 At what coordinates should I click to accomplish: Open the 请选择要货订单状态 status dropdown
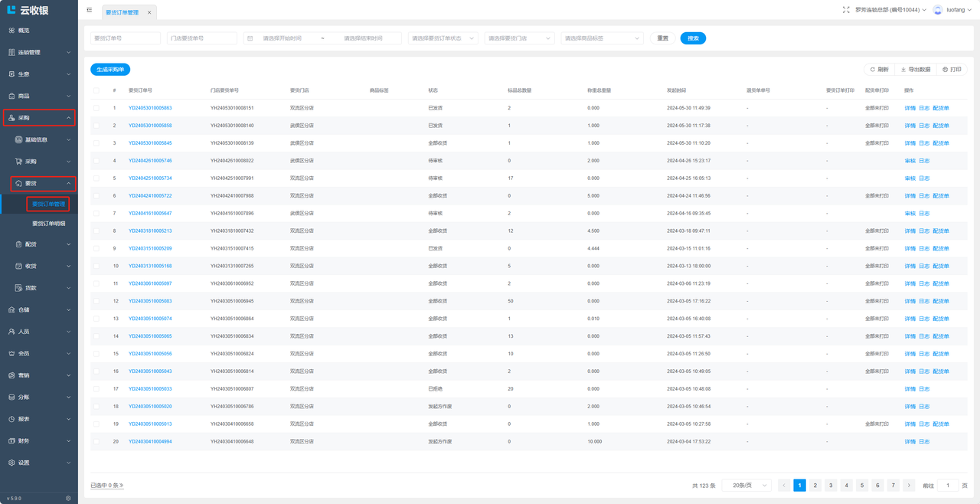[443, 38]
